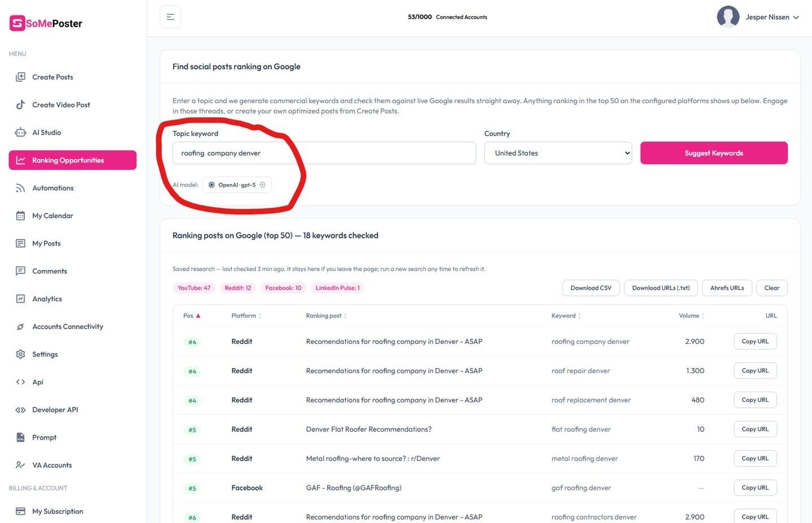Image resolution: width=812 pixels, height=523 pixels.
Task: Sort by Volume column sort icon
Action: pyautogui.click(x=703, y=316)
